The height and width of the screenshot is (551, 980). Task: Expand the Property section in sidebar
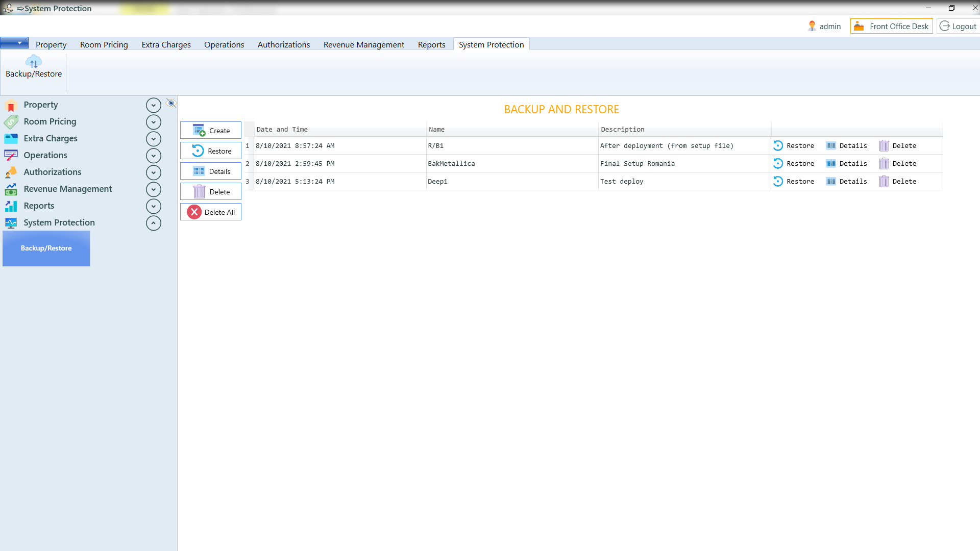click(x=154, y=105)
